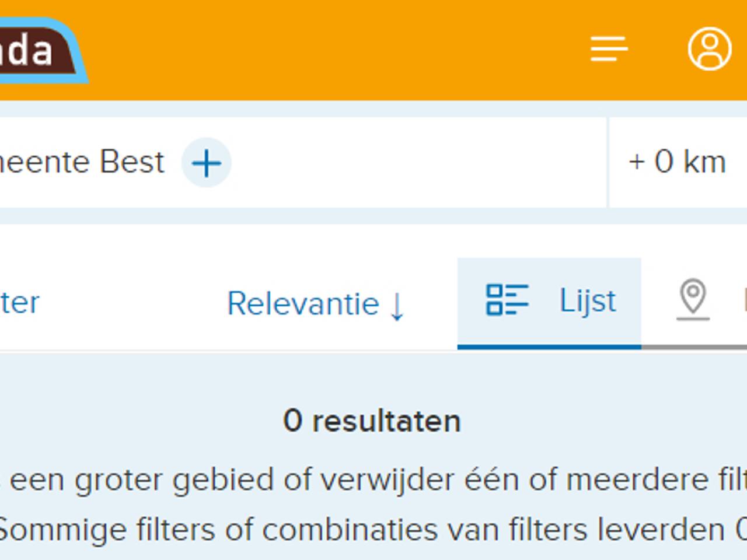
Task: Expand the Filter options
Action: point(19,302)
